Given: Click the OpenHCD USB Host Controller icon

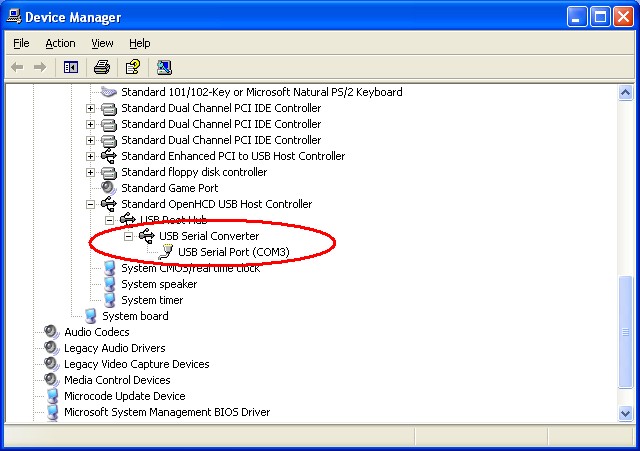Looking at the screenshot, I should pos(109,204).
